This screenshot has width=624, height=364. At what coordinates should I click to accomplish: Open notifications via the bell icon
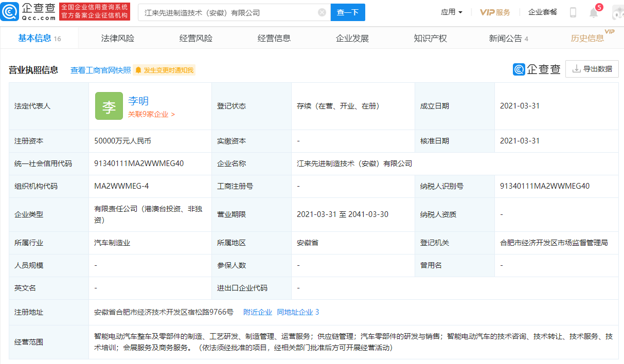(x=594, y=11)
